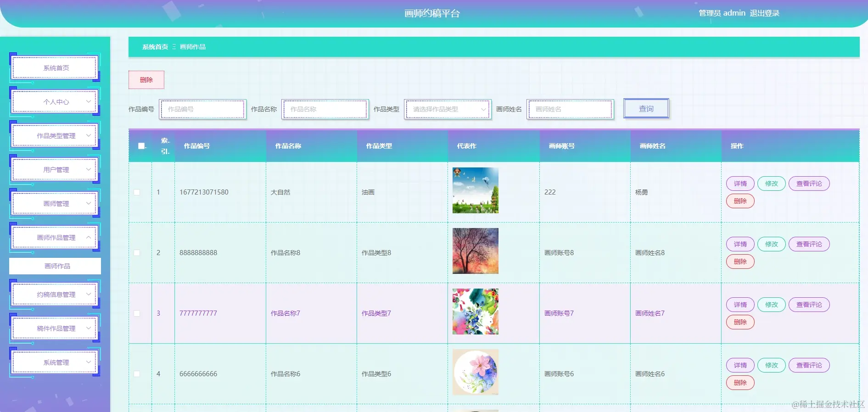The width and height of the screenshot is (868, 412).
Task: Collapse the 画师作品管理 menu
Action: pos(55,238)
